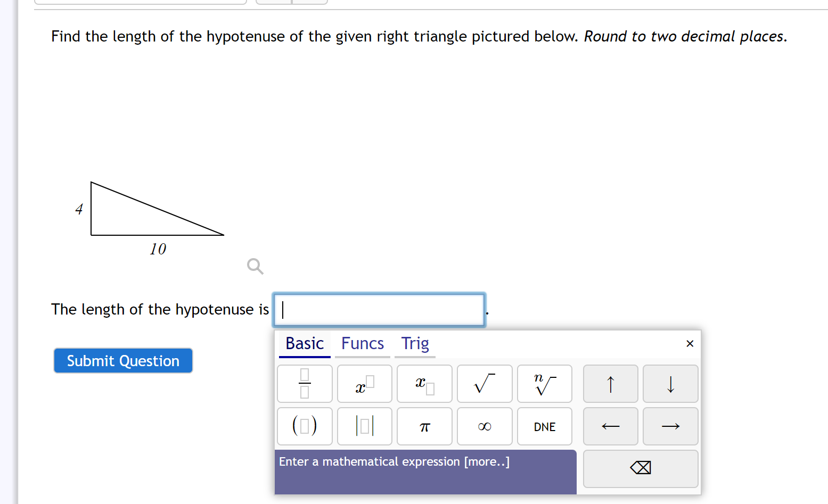This screenshot has height=504, width=828.
Task: Enter DNE as the answer
Action: 544,426
